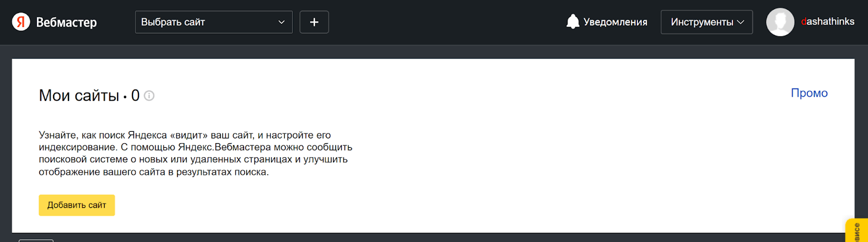Open the Вебмастер home logo text
This screenshot has height=242, width=868.
pyautogui.click(x=66, y=22)
